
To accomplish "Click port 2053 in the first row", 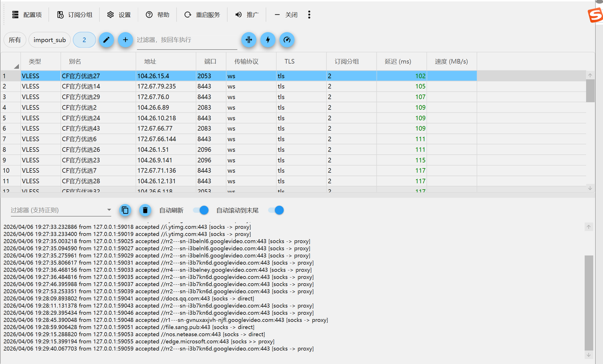I will tap(211, 76).
